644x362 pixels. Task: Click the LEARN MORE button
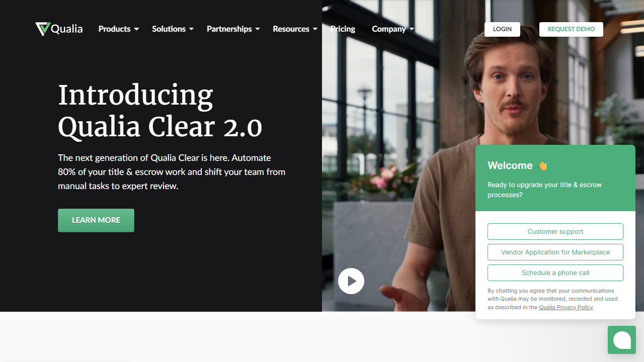pos(96,220)
